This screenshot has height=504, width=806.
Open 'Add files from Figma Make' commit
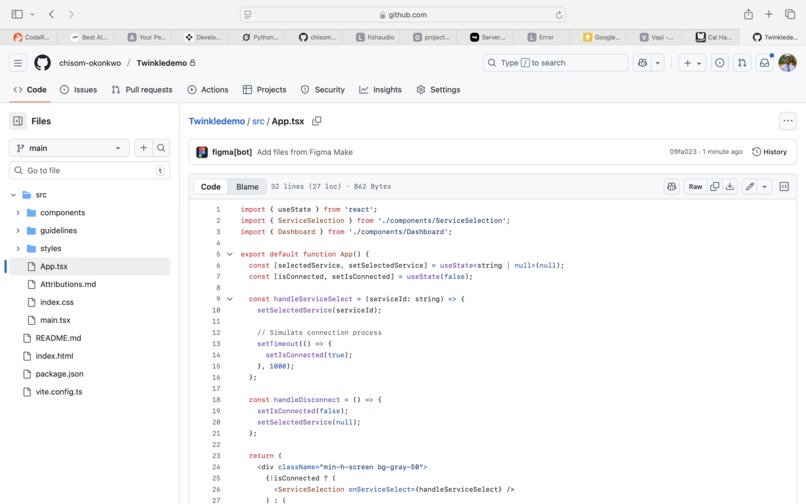coord(305,152)
